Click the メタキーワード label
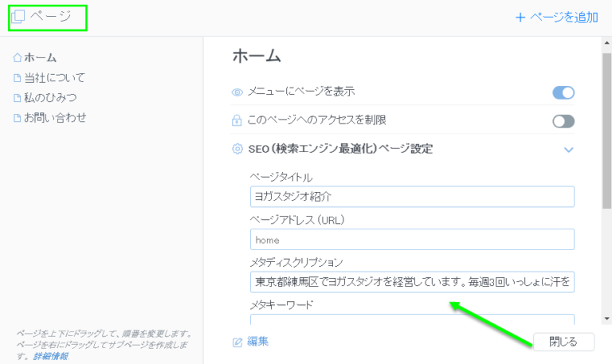 click(x=281, y=305)
